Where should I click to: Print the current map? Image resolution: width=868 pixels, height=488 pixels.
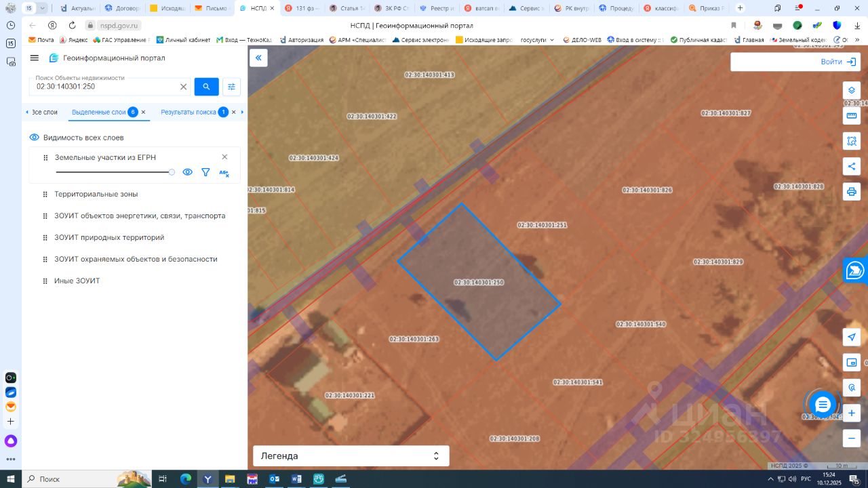coord(852,191)
